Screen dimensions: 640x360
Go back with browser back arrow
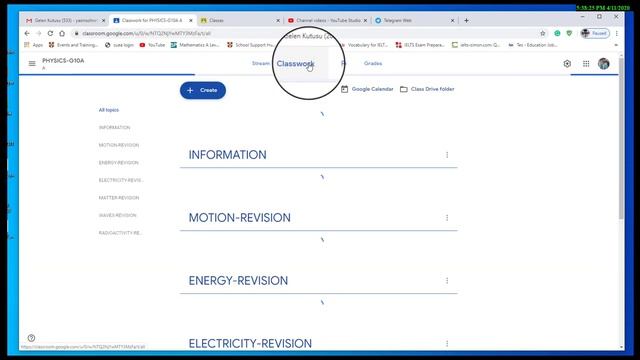27,33
